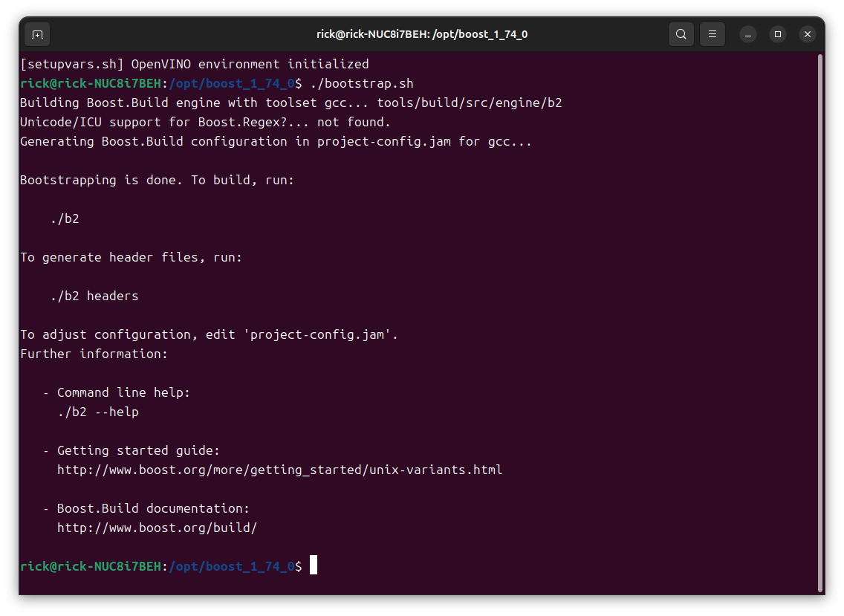The height and width of the screenshot is (616, 844).
Task: Click the terminal vertical scrollbar
Action: pyautogui.click(x=820, y=323)
